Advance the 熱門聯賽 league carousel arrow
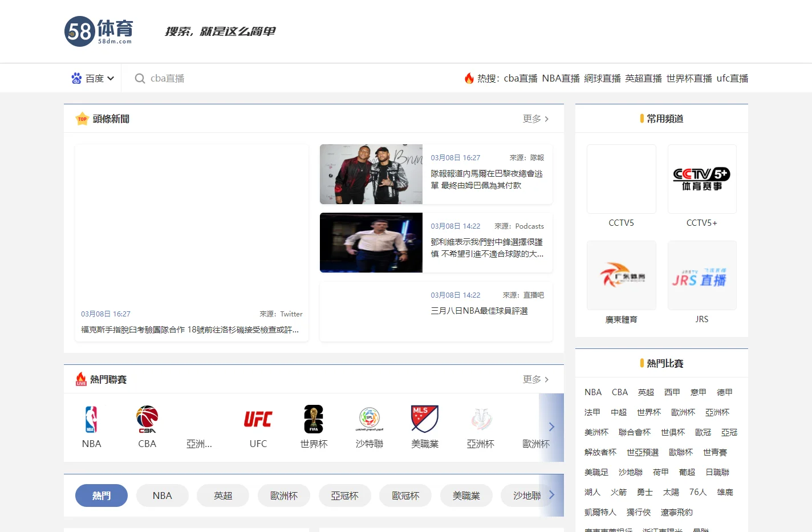 tap(551, 427)
